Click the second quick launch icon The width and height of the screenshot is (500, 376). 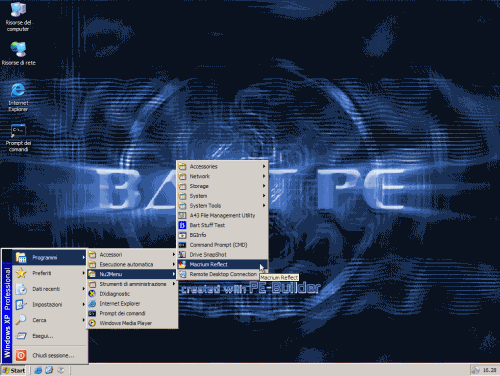tap(49, 370)
